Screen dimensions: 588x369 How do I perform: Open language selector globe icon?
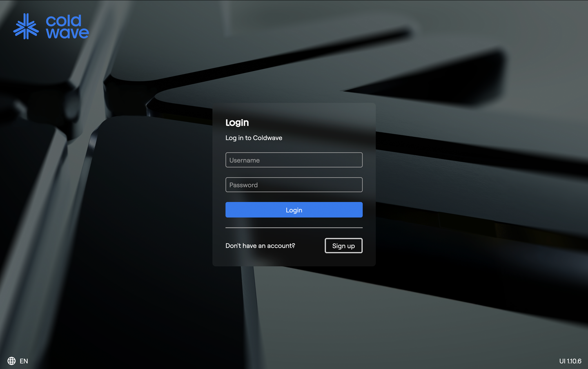[11, 361]
